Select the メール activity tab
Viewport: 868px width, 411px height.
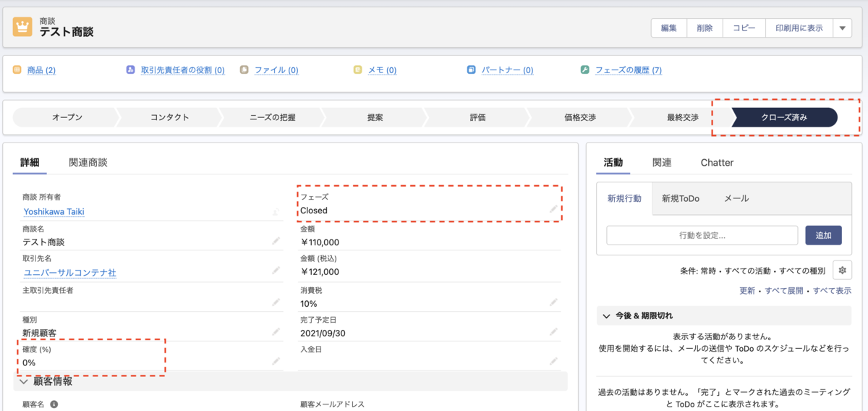(x=736, y=198)
